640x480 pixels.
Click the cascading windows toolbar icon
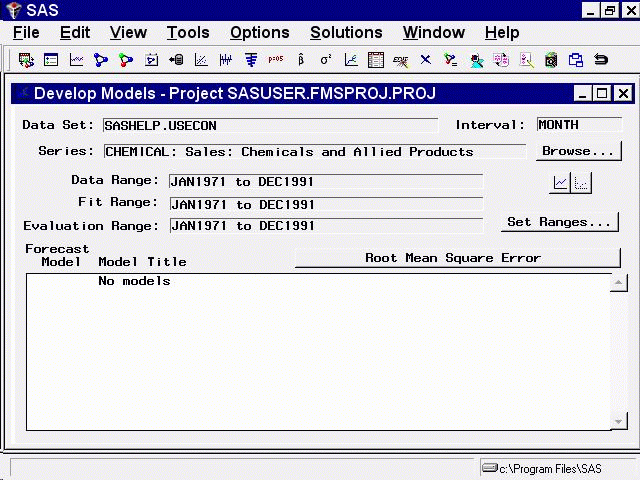point(575,60)
